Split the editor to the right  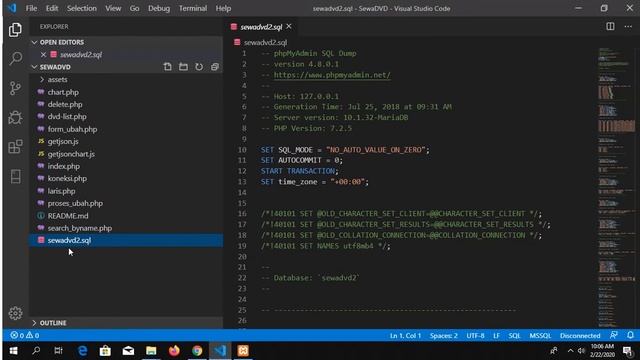(610, 27)
